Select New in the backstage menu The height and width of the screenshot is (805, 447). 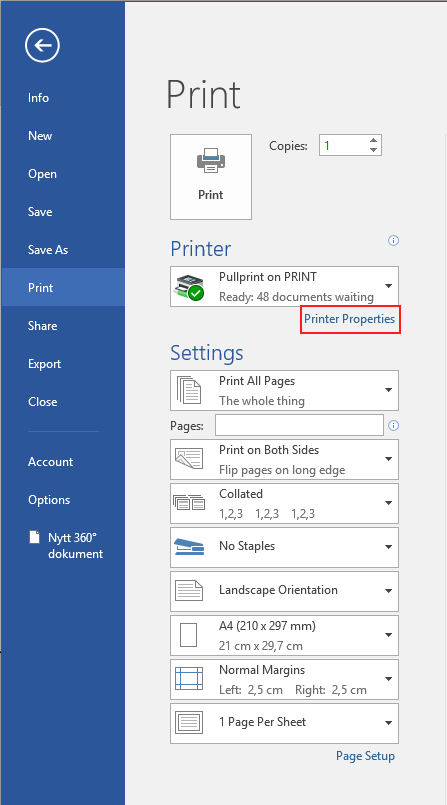point(63,136)
